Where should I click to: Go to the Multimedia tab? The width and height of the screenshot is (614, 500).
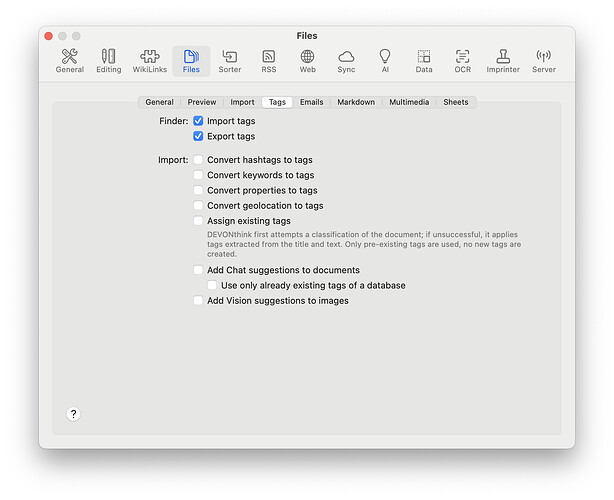point(409,102)
